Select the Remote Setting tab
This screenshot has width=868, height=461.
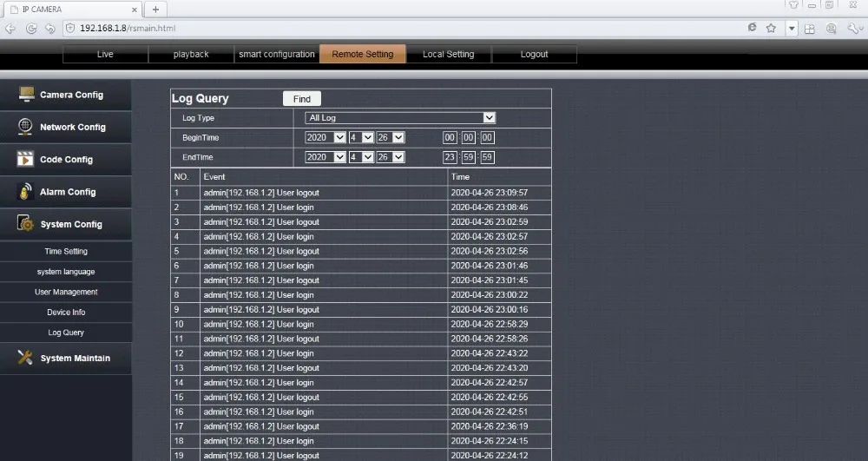click(363, 54)
